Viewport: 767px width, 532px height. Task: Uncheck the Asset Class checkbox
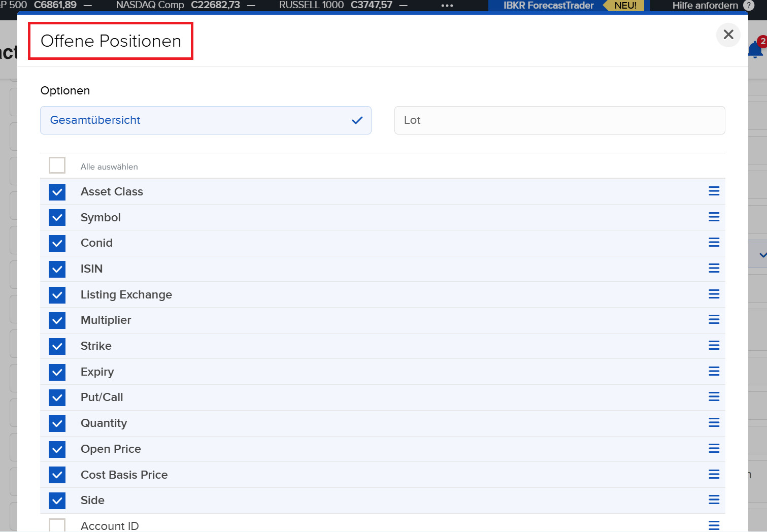click(57, 192)
